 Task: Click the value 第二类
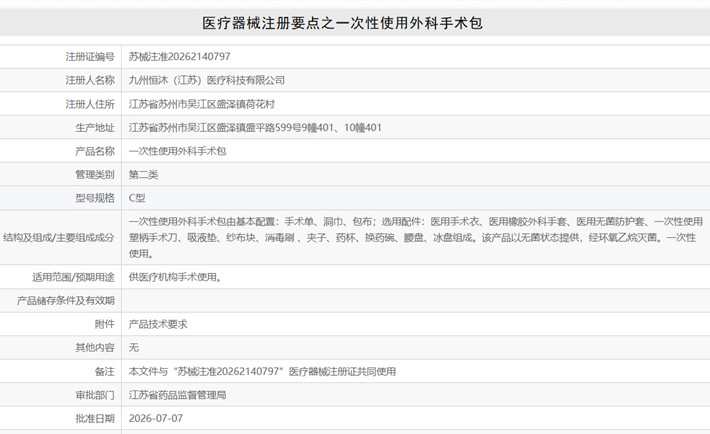(x=143, y=174)
